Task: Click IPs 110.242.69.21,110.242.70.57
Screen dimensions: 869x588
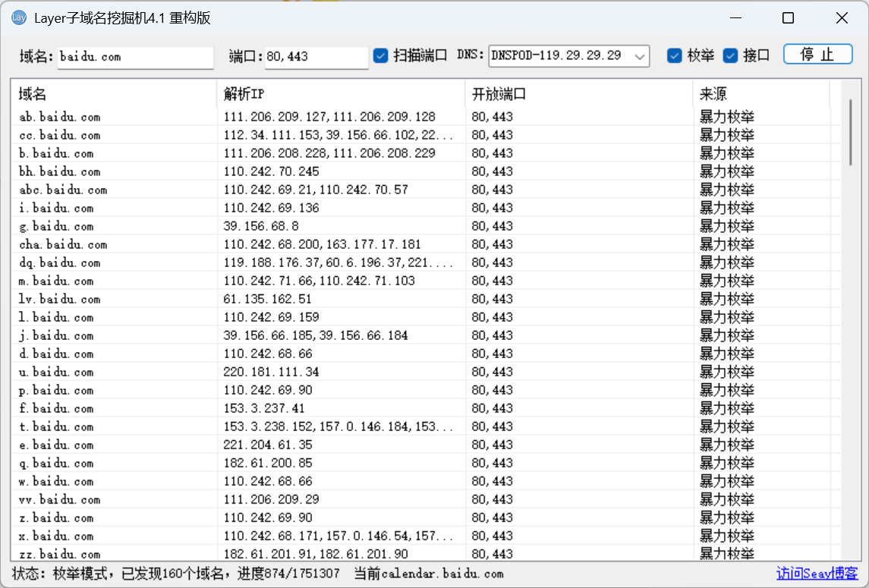Action: tap(316, 190)
